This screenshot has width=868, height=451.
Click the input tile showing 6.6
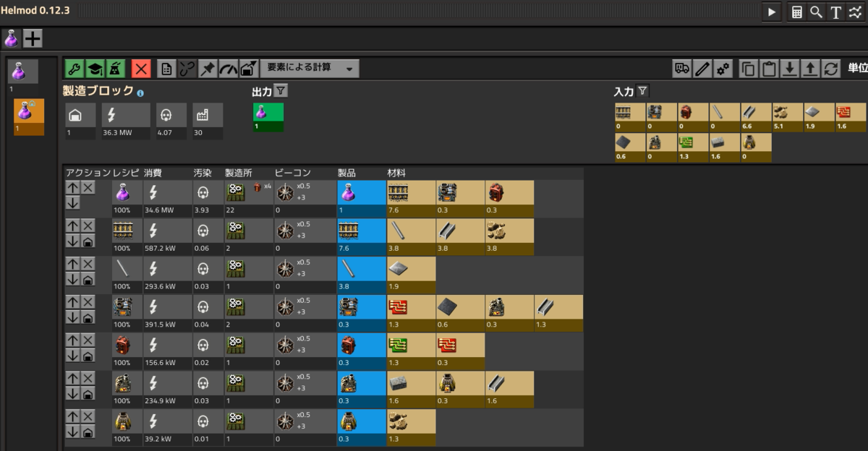point(756,117)
